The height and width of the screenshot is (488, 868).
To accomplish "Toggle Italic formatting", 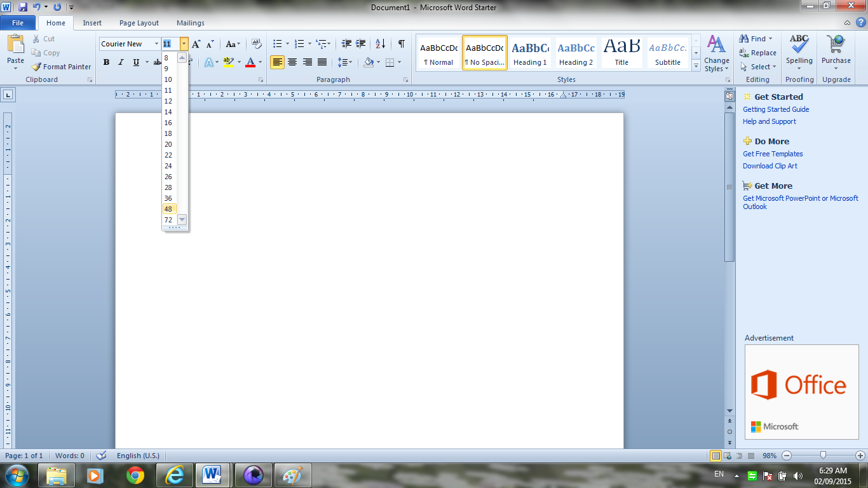I will tap(121, 62).
